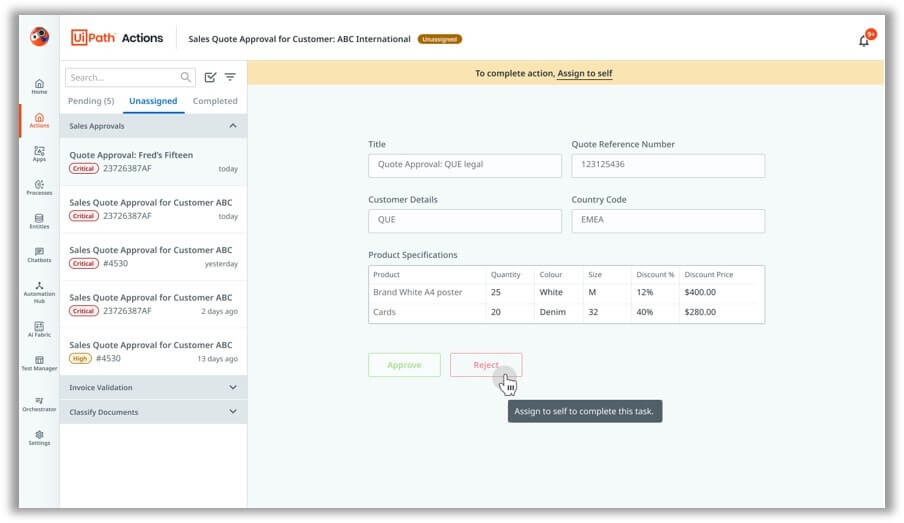Open Automation Hub in the sidebar
This screenshot has width=904, height=523.
coord(39,292)
